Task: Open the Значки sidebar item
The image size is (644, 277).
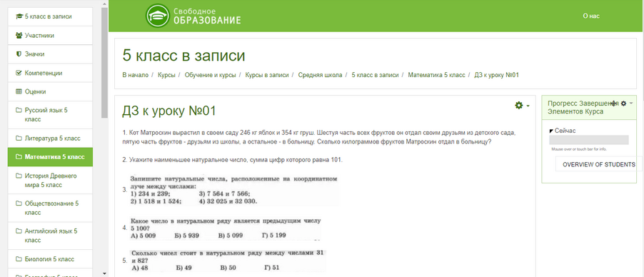Action: pyautogui.click(x=50, y=54)
